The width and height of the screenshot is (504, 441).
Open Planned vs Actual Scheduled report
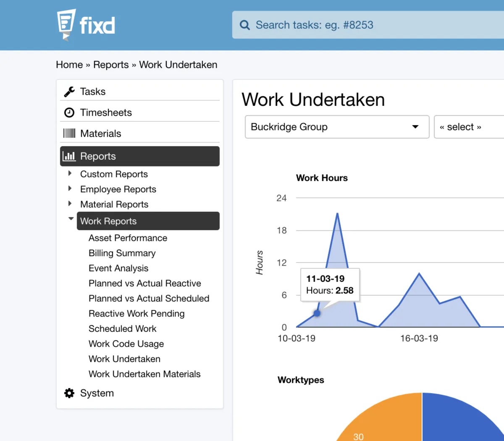coord(149,299)
